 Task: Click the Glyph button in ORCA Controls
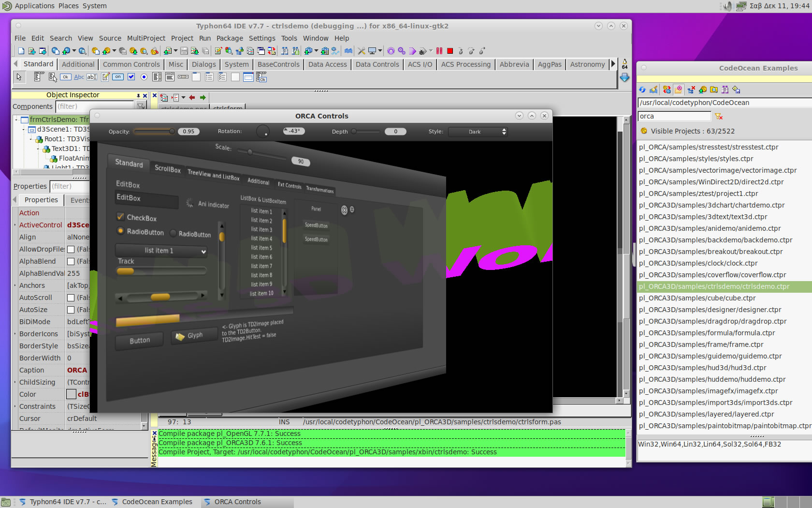coord(194,335)
